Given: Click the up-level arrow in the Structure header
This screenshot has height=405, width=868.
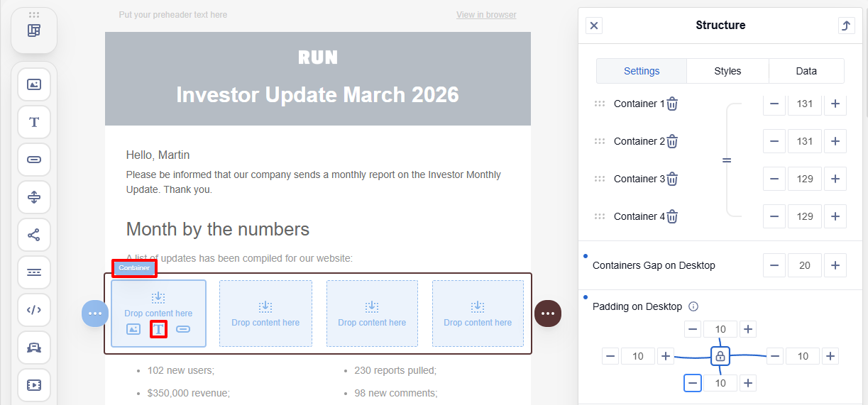Looking at the screenshot, I should 846,26.
